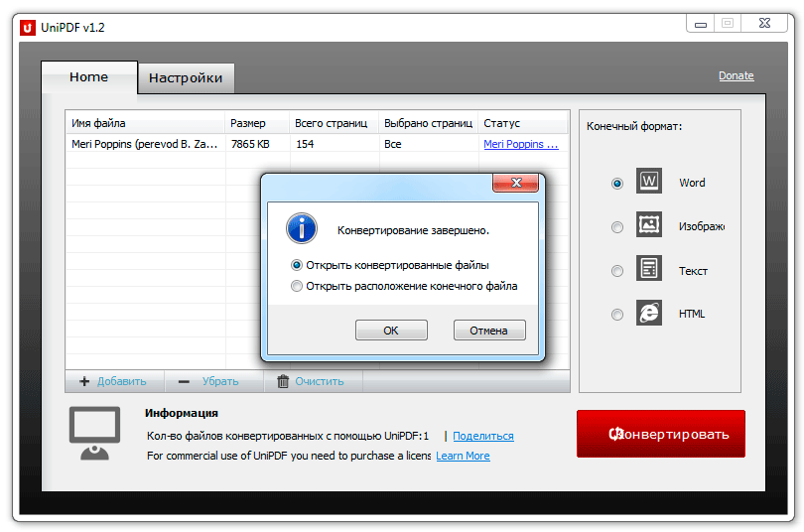
Task: Select the Meri Poppins (perevod B. Za... file name
Action: [x=145, y=144]
